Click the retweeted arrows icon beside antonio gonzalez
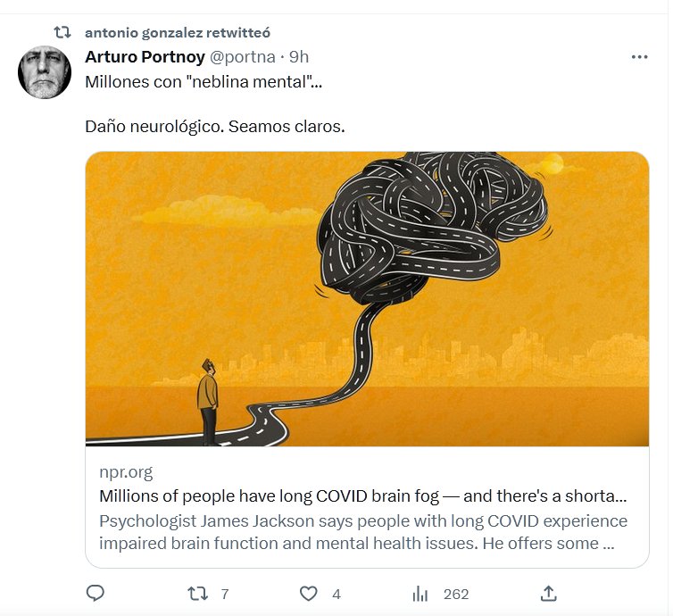The height and width of the screenshot is (616, 673). pos(62,32)
